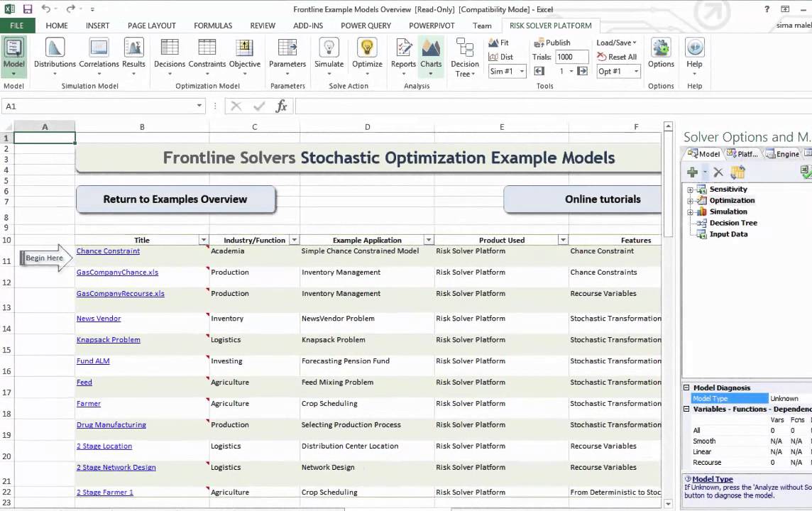812x511 pixels.
Task: Click the Simulate lightbulb button
Action: 329,57
